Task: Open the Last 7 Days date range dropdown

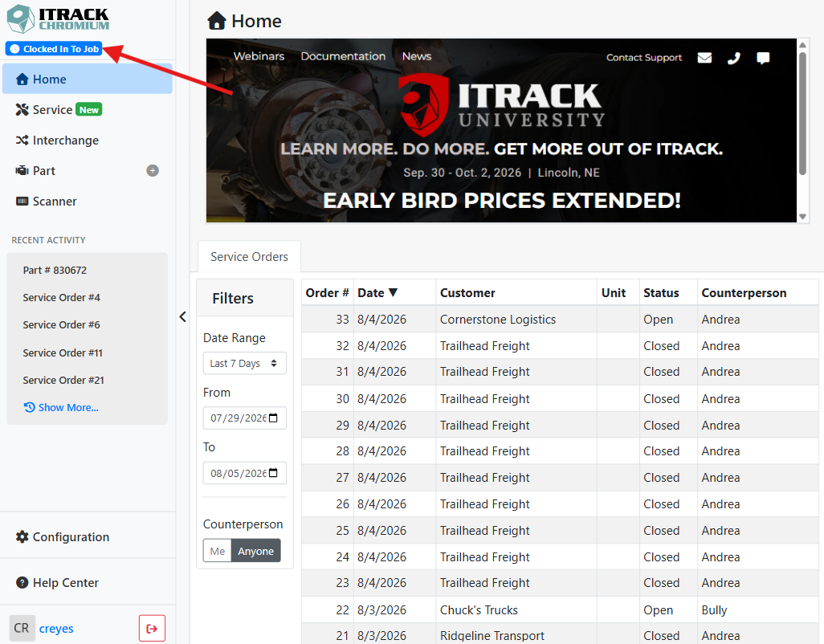Action: pos(244,363)
